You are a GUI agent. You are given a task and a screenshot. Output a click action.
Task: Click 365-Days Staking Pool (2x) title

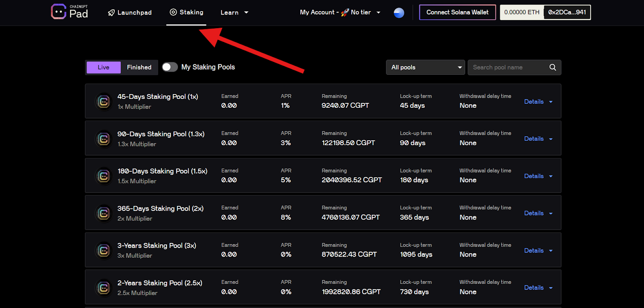point(160,208)
